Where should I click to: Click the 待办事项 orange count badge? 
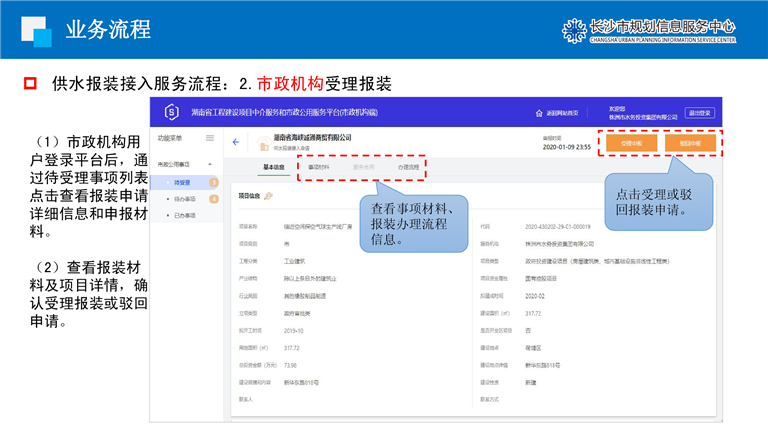pyautogui.click(x=213, y=199)
